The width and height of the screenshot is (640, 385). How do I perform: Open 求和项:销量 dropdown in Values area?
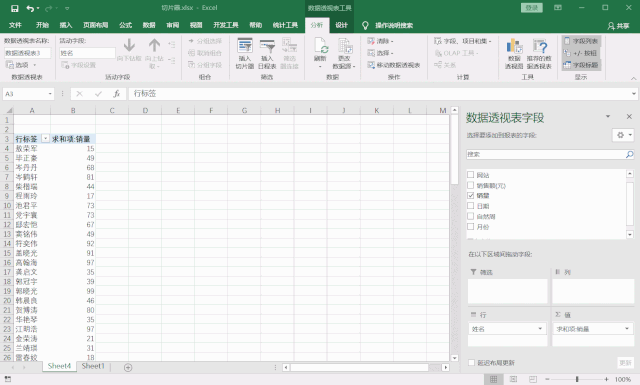tap(627, 329)
